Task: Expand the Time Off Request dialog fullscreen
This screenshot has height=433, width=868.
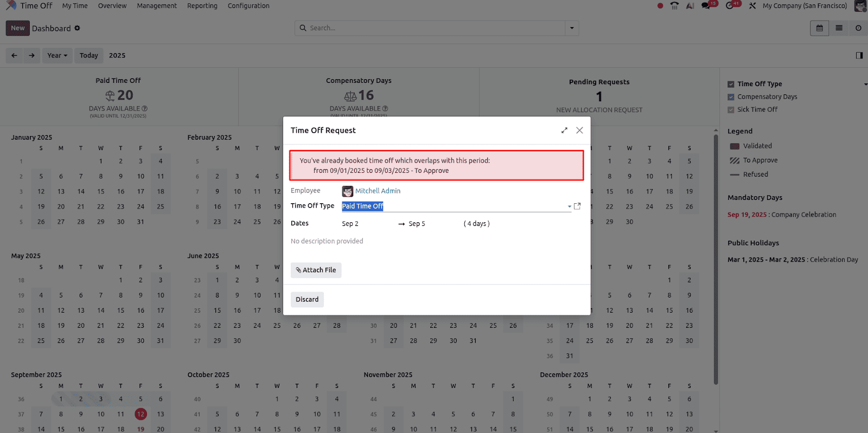Action: 564,130
